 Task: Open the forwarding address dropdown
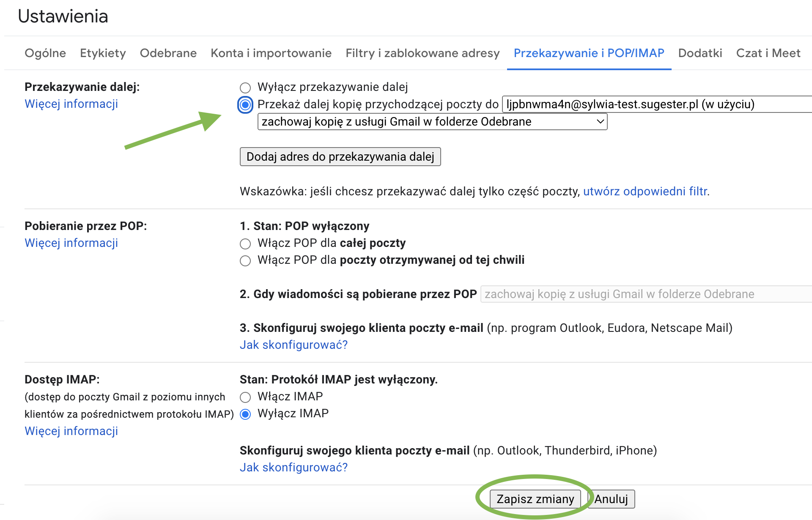point(656,104)
